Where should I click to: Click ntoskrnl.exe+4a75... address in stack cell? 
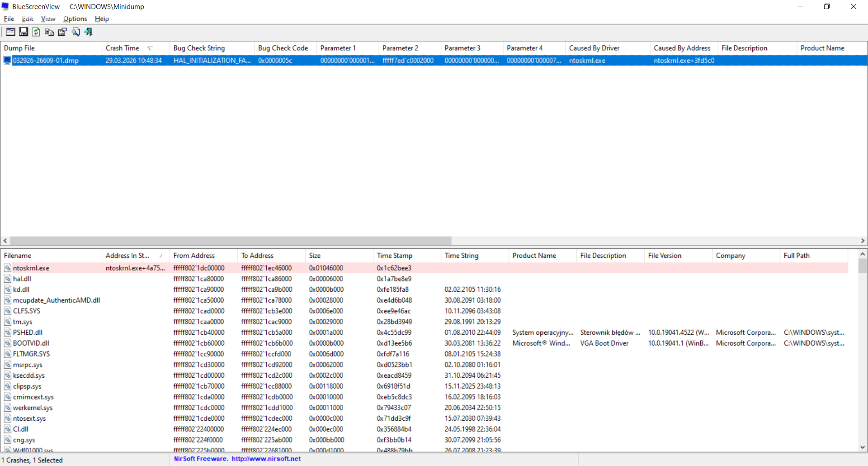pos(135,268)
